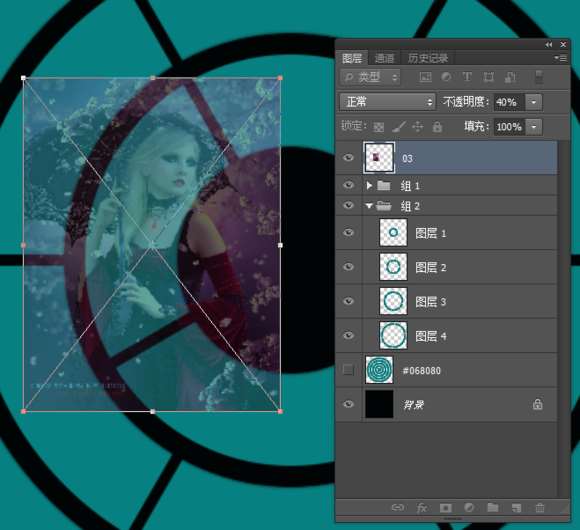The image size is (580, 530).
Task: Open the 正常 blend mode dropdown
Action: (x=387, y=102)
